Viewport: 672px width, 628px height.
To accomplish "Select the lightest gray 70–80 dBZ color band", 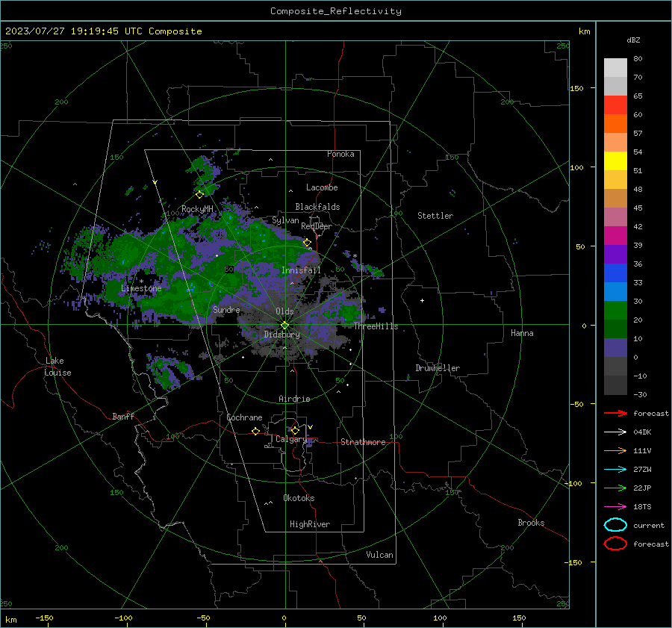I will coord(615,68).
